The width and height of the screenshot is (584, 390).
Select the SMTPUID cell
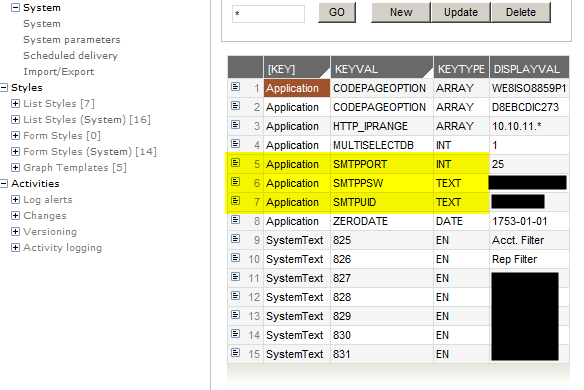click(x=382, y=202)
